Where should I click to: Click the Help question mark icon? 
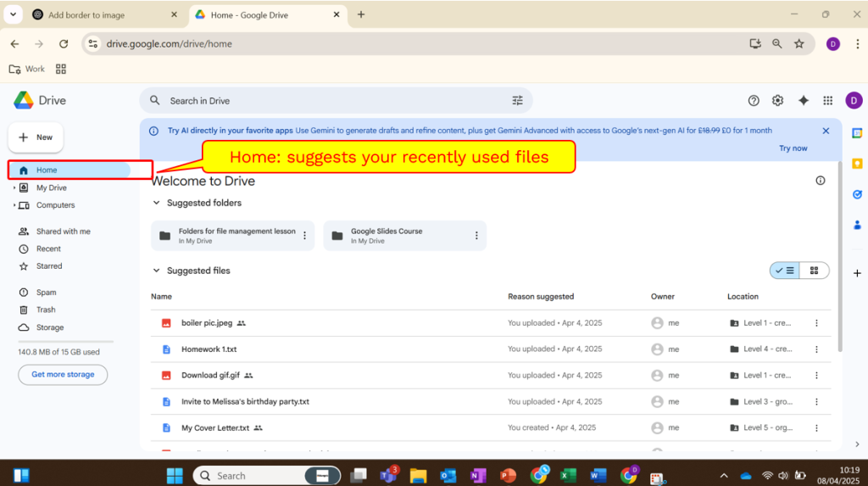pyautogui.click(x=754, y=100)
